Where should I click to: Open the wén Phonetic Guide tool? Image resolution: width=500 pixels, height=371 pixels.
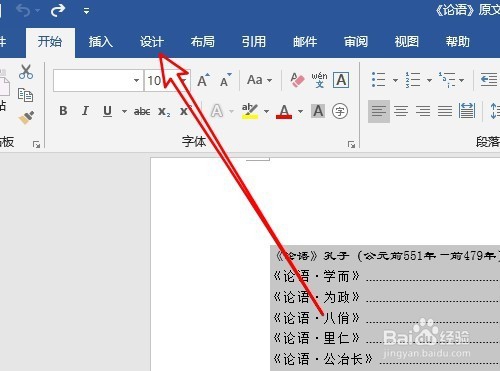[x=319, y=80]
